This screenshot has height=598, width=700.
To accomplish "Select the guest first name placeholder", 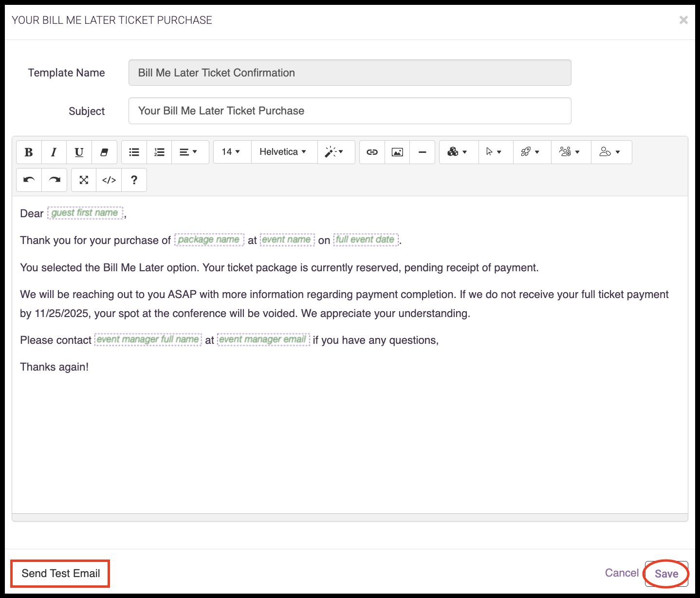I will pos(85,213).
